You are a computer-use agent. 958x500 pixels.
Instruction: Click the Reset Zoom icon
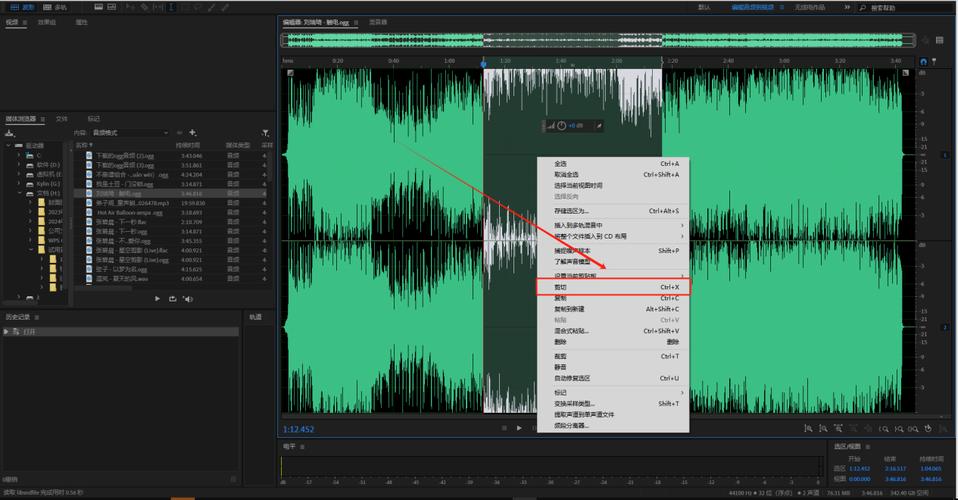(x=928, y=429)
